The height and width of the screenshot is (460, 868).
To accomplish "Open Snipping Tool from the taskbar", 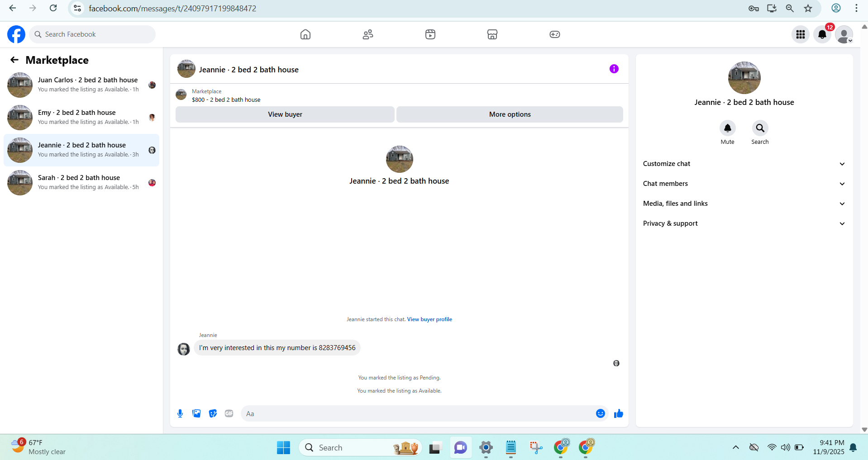I will click(x=536, y=448).
